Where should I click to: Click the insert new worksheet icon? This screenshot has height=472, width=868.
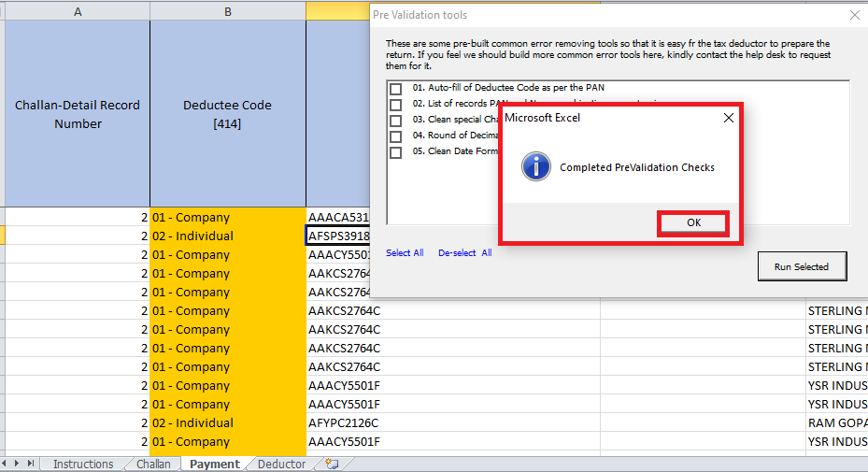(331, 464)
